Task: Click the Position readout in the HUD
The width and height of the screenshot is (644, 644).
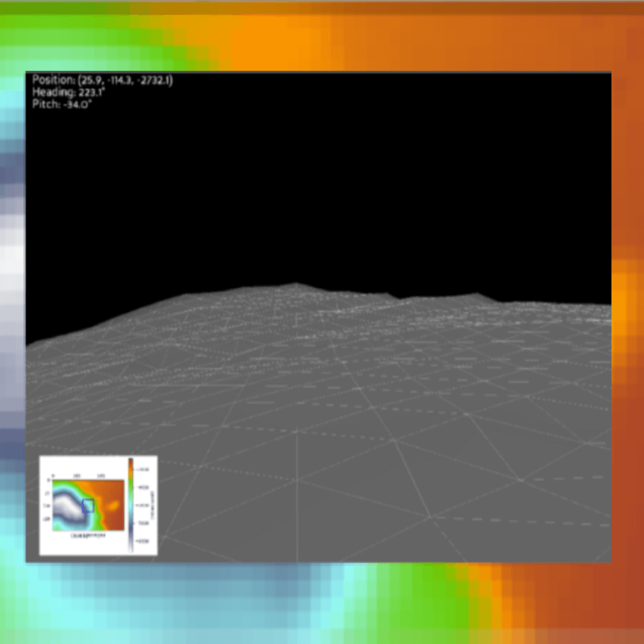Action: pos(104,80)
